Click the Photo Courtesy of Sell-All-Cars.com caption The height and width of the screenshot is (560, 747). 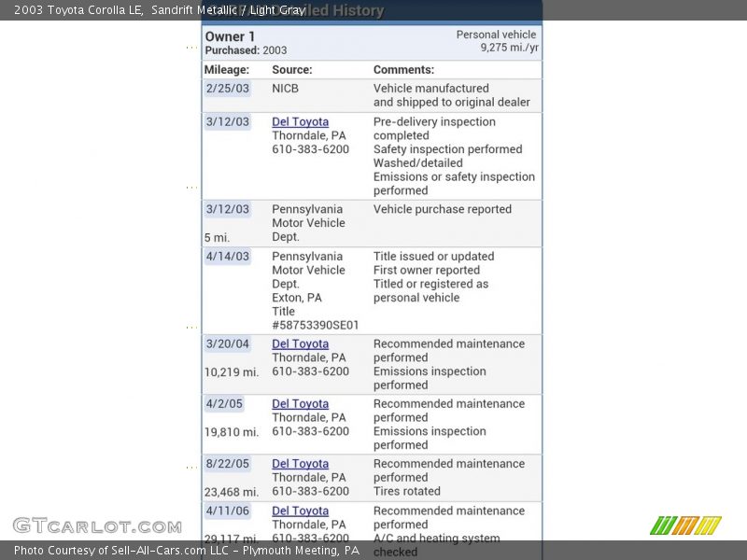186,551
